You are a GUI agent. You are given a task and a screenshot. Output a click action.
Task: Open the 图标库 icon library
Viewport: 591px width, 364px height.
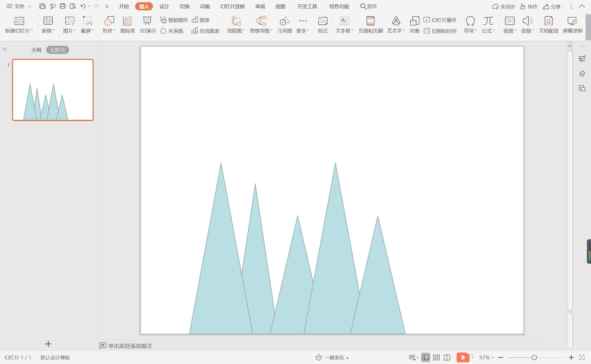[128, 24]
